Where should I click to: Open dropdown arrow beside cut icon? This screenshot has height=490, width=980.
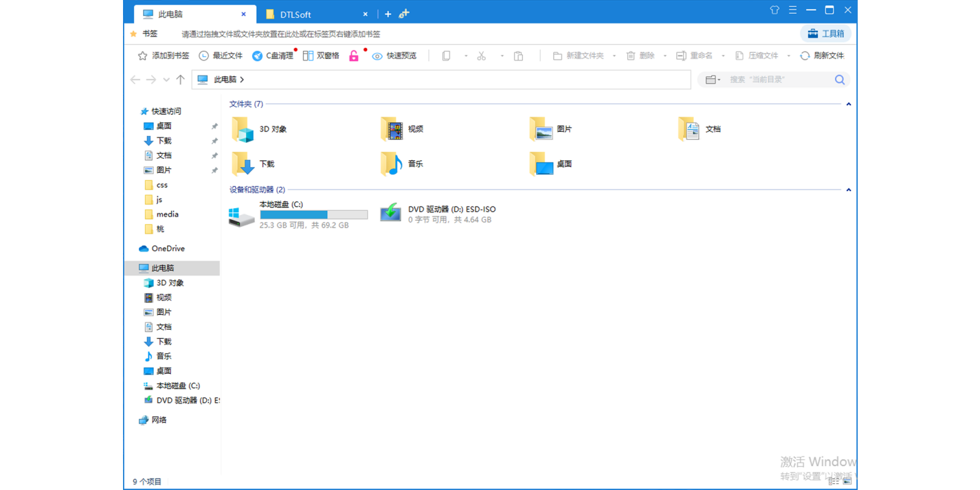(502, 56)
